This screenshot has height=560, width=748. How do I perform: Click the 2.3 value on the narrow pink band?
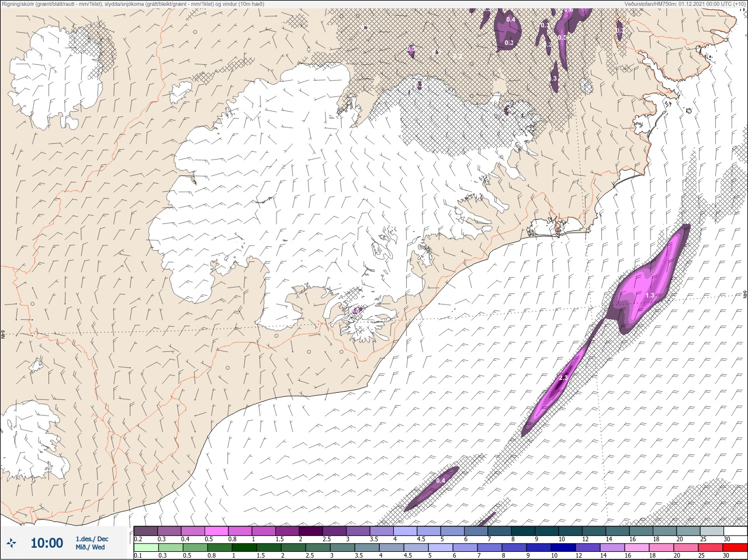pyautogui.click(x=563, y=378)
